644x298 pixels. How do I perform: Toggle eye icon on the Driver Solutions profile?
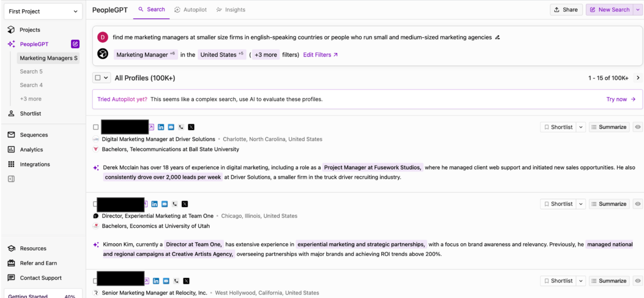click(638, 127)
